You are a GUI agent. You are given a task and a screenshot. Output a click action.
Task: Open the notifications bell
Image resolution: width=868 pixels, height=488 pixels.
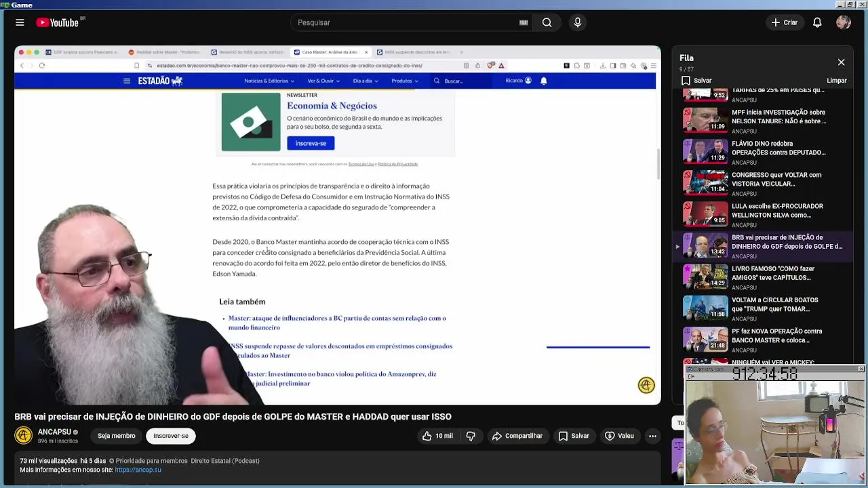coord(817,22)
